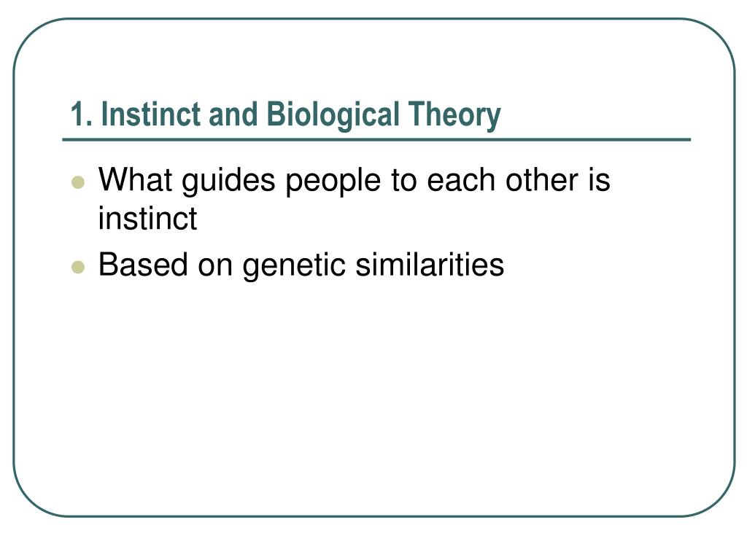Click the number '1.' in the title

tap(82, 114)
